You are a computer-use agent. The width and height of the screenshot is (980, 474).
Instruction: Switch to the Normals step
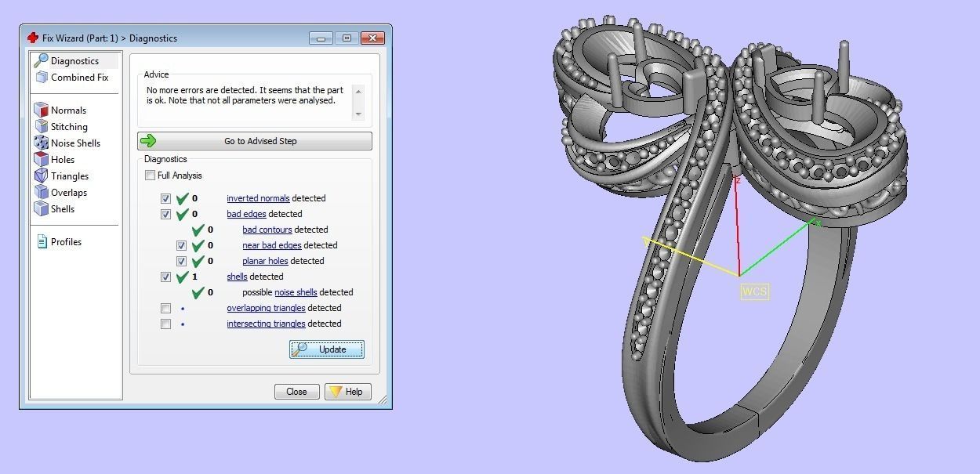tap(68, 110)
